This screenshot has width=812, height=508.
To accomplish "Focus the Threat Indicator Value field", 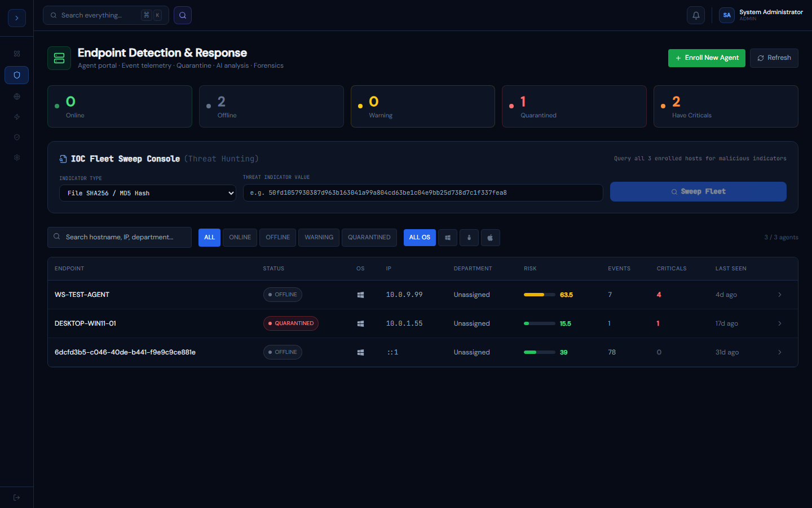I will click(x=423, y=192).
